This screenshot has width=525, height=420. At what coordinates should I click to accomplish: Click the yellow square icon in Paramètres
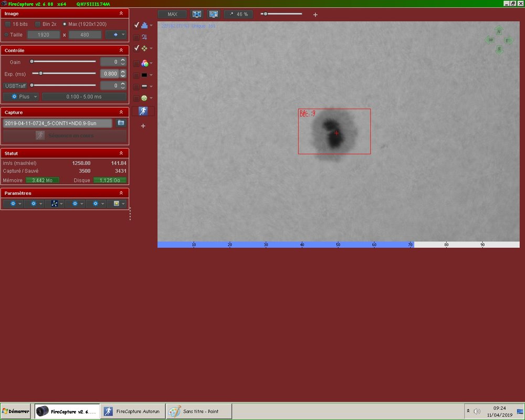[116, 203]
